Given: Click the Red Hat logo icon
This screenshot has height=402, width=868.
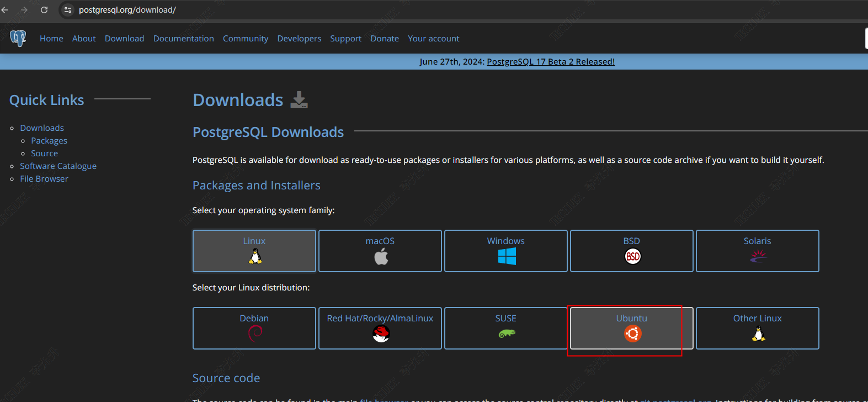Looking at the screenshot, I should pos(381,334).
